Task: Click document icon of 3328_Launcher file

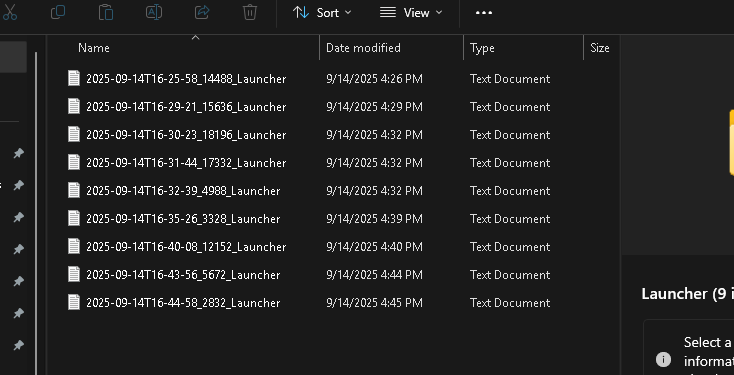Action: pos(74,218)
